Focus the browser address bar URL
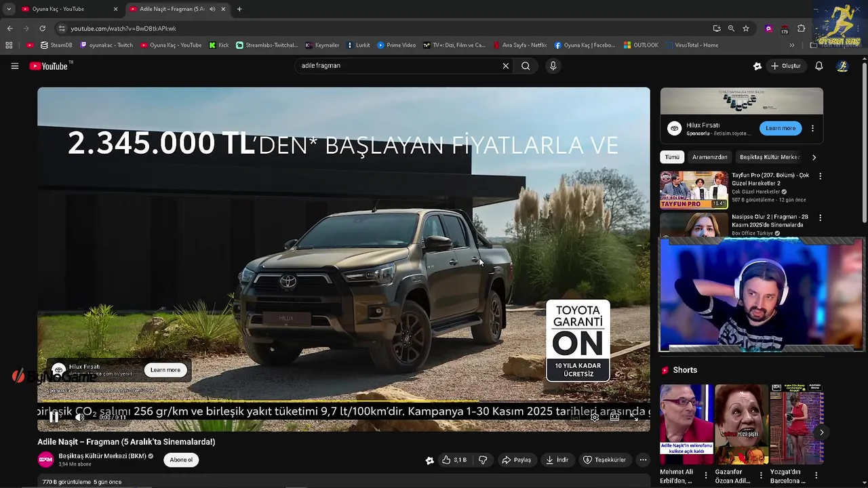Screen dimensions: 868x488 (x=123, y=28)
